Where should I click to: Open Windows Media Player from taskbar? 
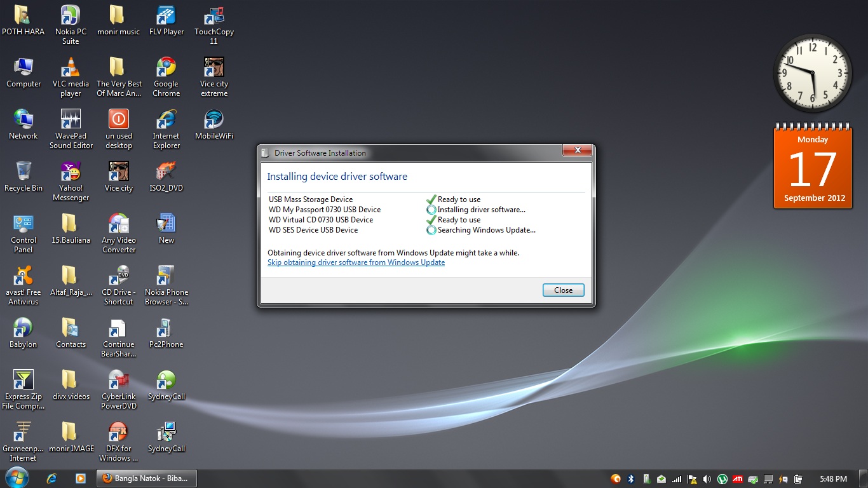click(x=80, y=478)
